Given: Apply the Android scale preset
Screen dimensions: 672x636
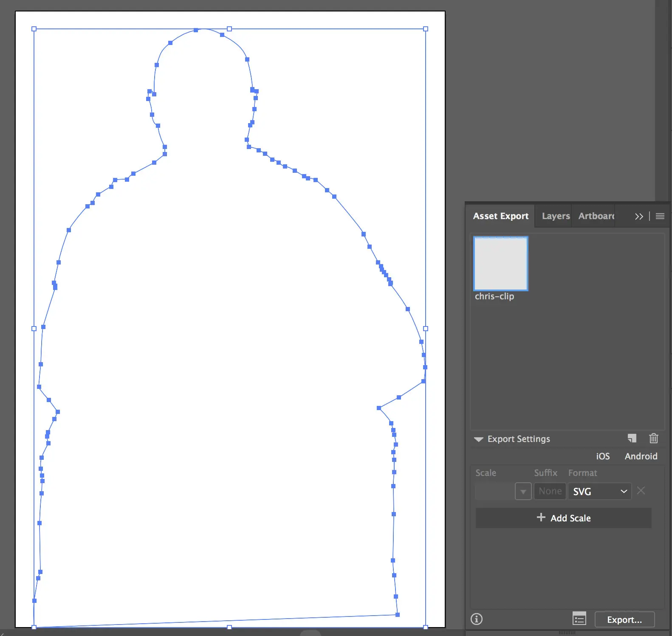Looking at the screenshot, I should [641, 456].
